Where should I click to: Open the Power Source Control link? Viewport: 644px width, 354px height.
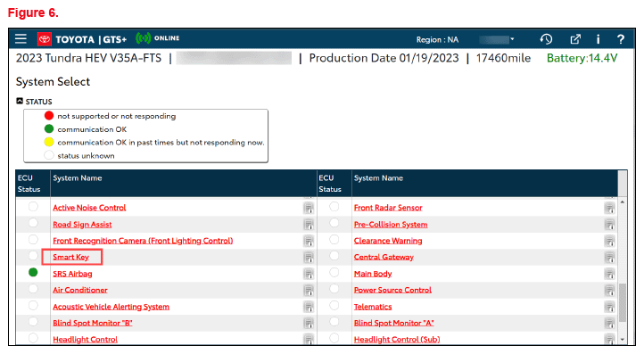(392, 290)
